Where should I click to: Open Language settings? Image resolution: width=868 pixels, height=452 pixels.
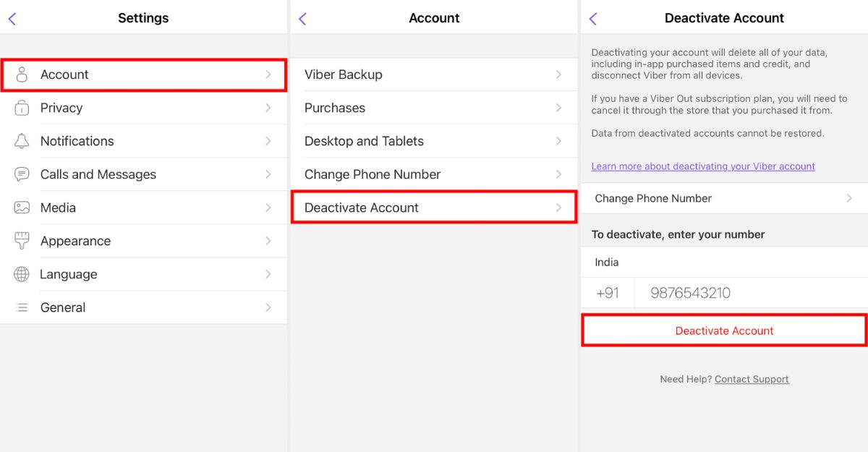tap(143, 274)
